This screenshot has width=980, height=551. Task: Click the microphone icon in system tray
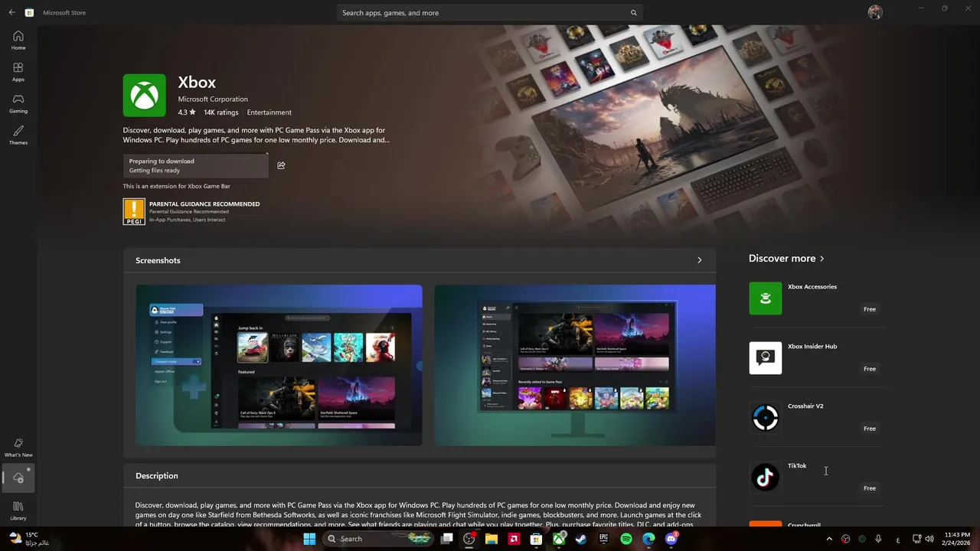(x=878, y=539)
